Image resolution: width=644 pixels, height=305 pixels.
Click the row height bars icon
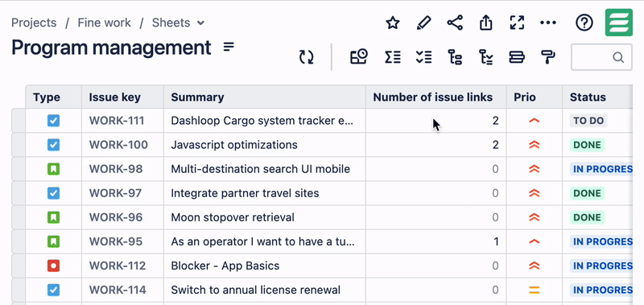click(x=517, y=57)
